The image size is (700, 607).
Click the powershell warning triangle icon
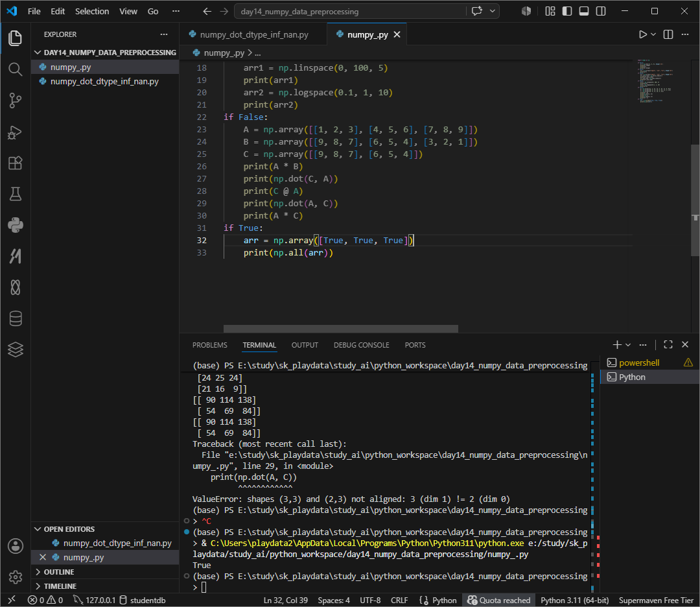pos(688,363)
